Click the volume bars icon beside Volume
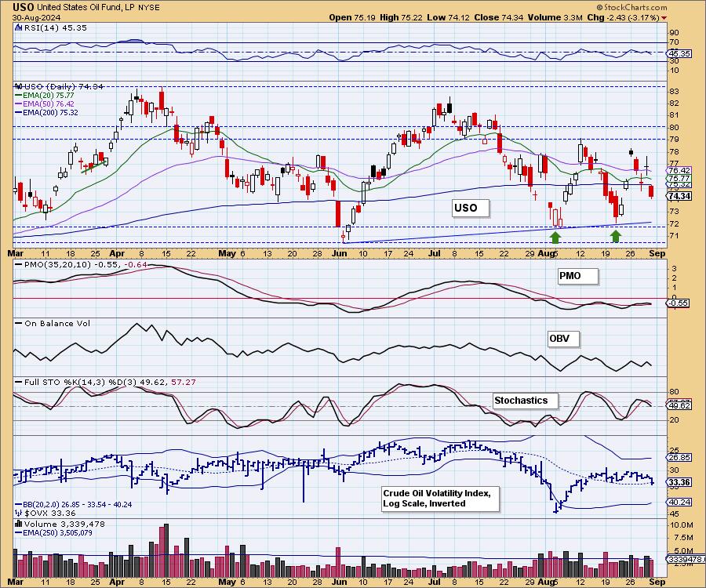The width and height of the screenshot is (706, 588). point(19,524)
